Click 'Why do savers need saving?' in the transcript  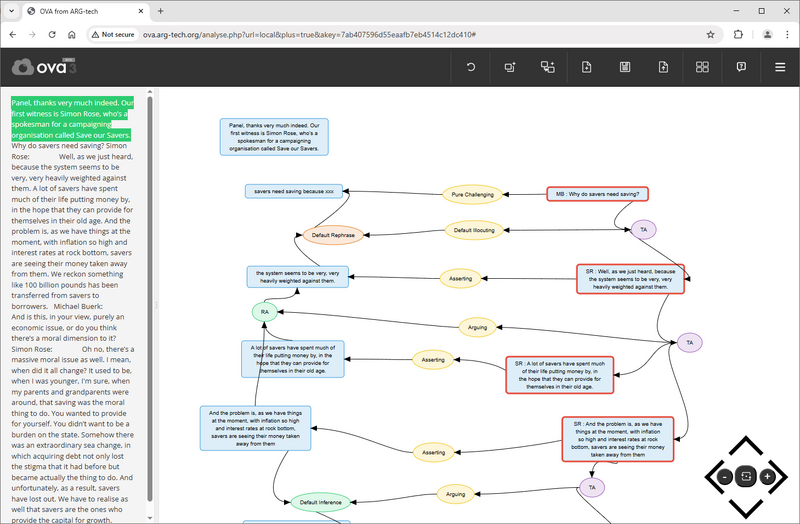[58, 146]
